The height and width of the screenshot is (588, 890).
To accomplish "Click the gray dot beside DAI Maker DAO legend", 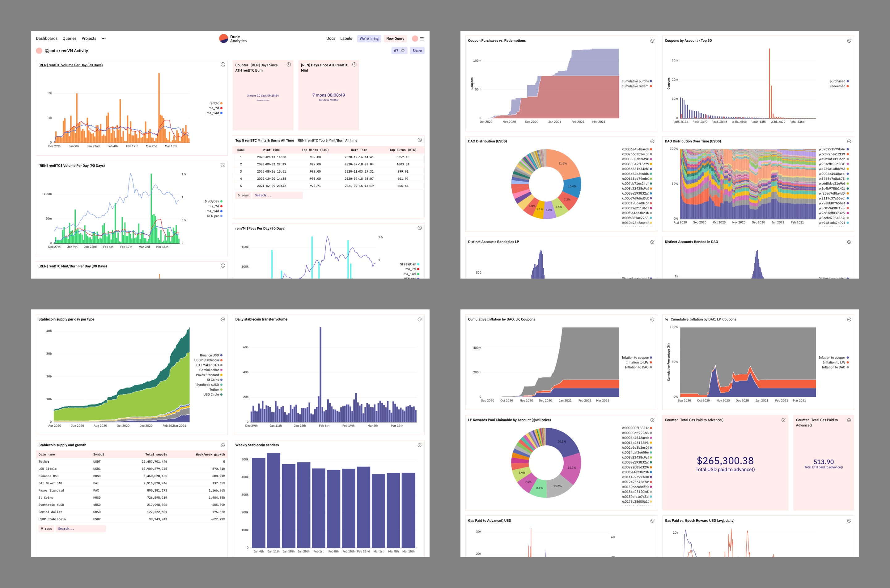I will coord(221,365).
